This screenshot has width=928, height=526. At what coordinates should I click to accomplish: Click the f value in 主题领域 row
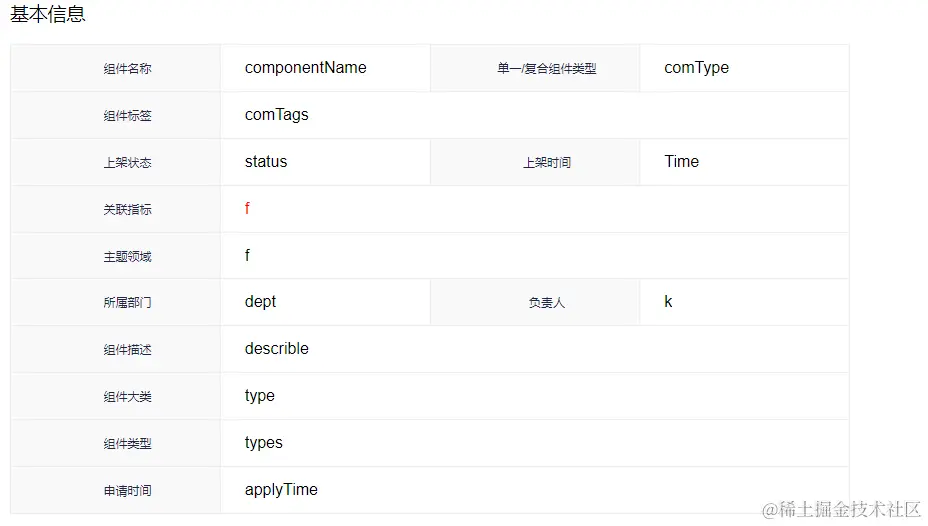point(247,255)
